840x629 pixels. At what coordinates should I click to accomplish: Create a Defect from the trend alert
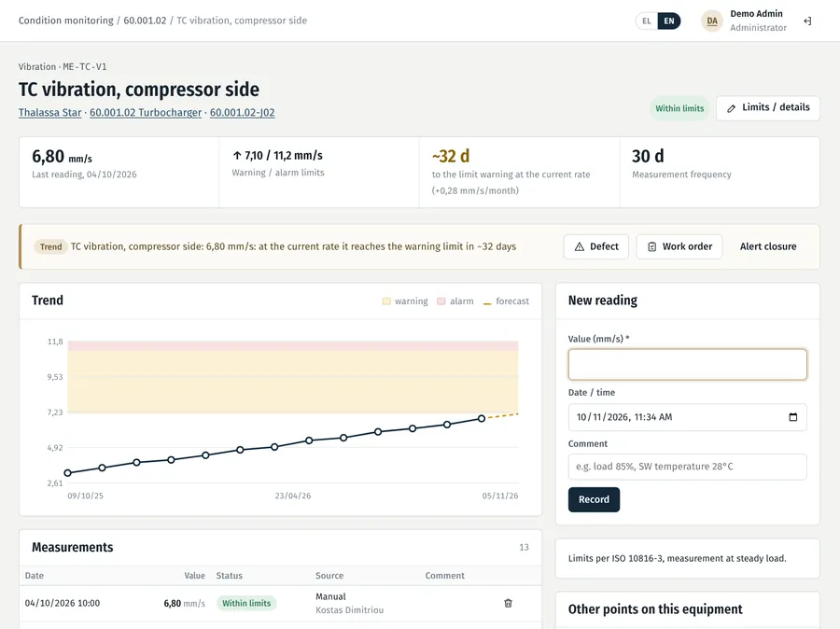coord(596,246)
